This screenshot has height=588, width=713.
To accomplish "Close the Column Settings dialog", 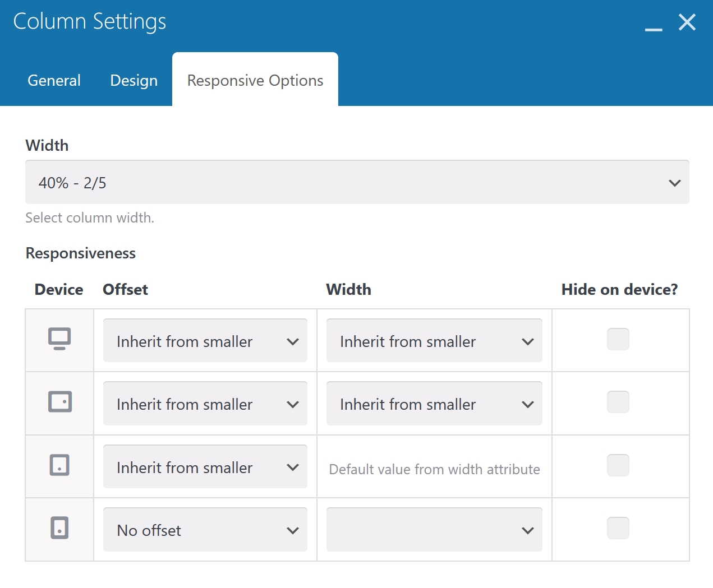I will pyautogui.click(x=687, y=22).
